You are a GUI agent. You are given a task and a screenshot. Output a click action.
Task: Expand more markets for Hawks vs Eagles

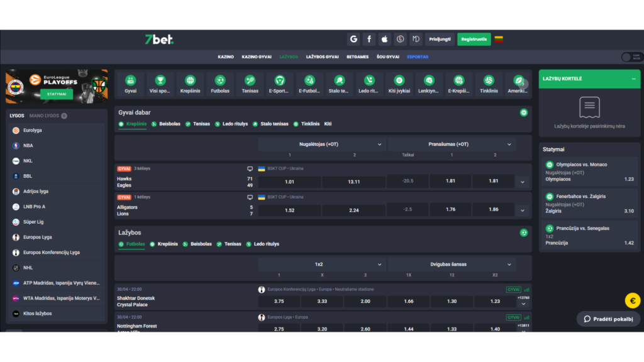523,182
